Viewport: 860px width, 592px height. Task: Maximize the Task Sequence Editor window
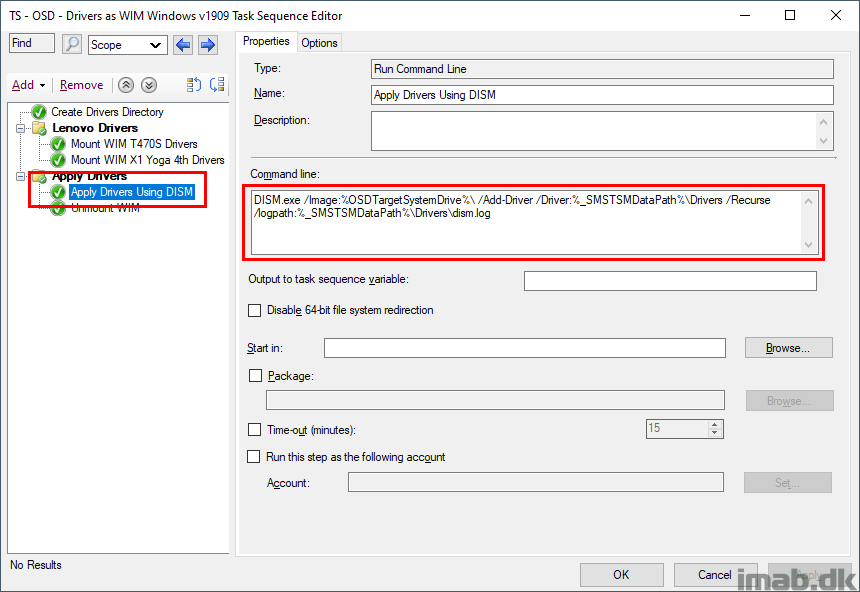790,15
